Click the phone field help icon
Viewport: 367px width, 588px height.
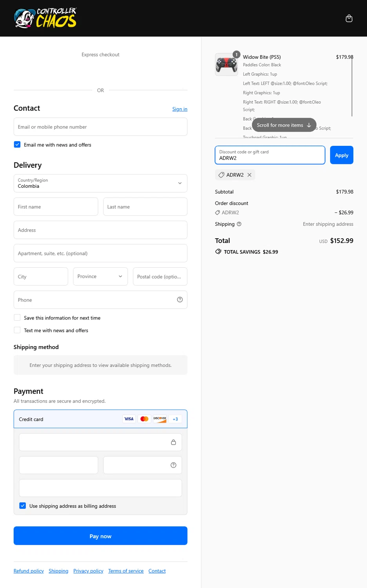[x=180, y=300]
